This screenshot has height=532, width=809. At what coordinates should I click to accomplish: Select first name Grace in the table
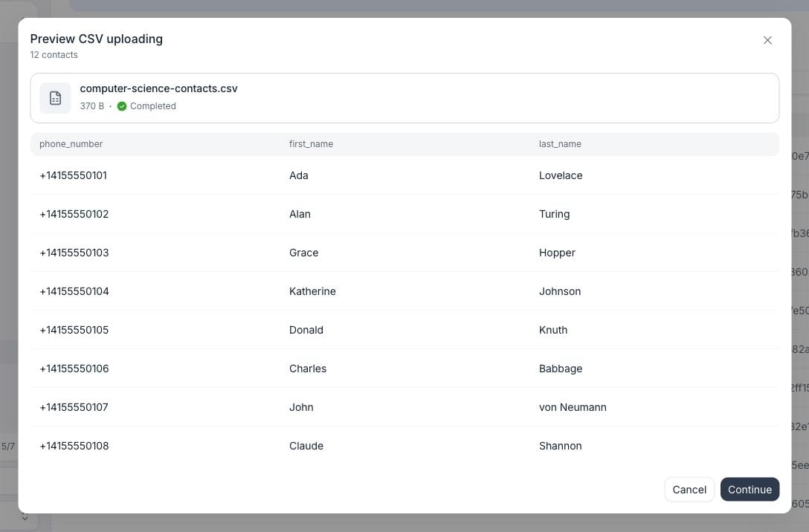pyautogui.click(x=303, y=253)
